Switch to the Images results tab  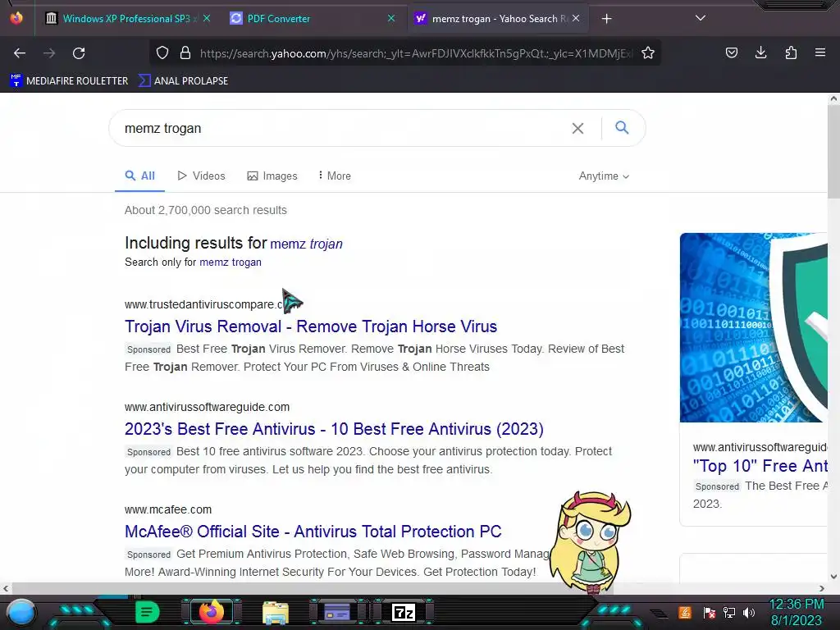(x=272, y=176)
